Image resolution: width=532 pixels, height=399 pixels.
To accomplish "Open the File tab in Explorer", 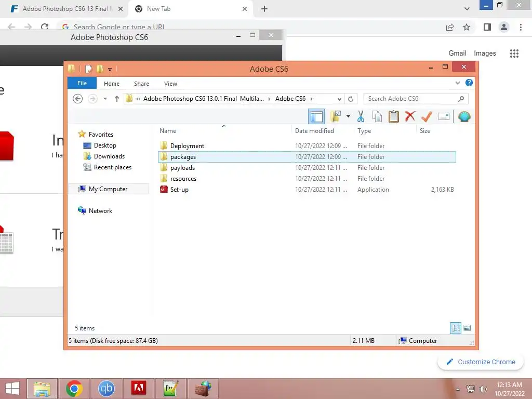I will click(x=82, y=83).
